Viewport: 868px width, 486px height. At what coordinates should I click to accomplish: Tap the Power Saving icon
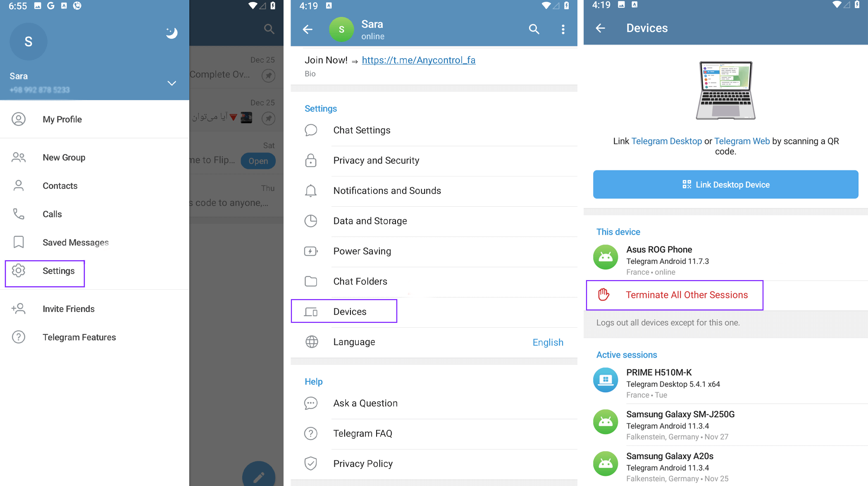[311, 251]
